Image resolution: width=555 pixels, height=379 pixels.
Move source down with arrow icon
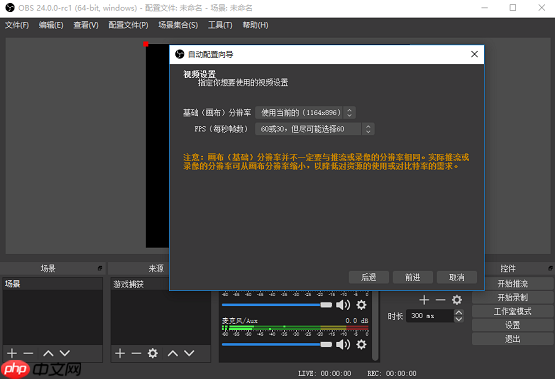(x=189, y=353)
